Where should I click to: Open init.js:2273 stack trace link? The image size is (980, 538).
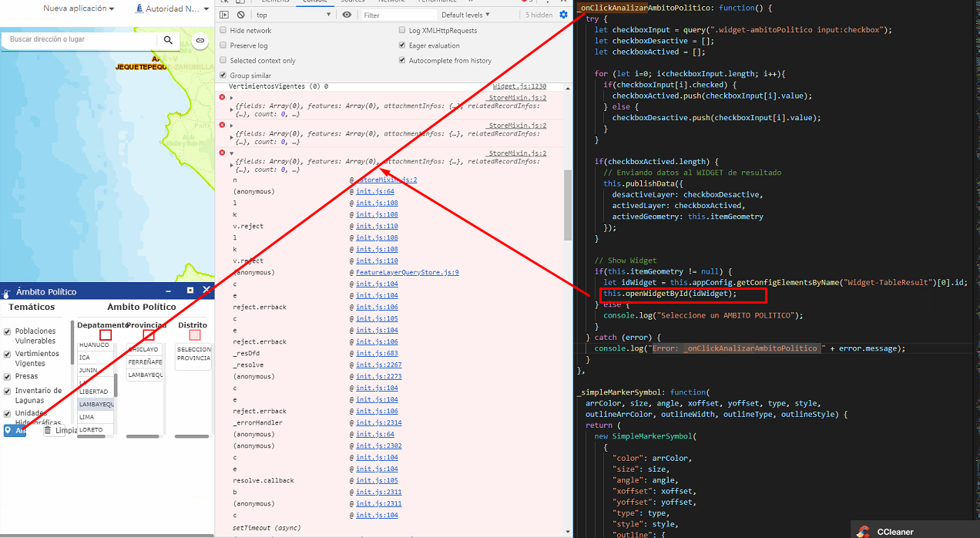(x=379, y=376)
